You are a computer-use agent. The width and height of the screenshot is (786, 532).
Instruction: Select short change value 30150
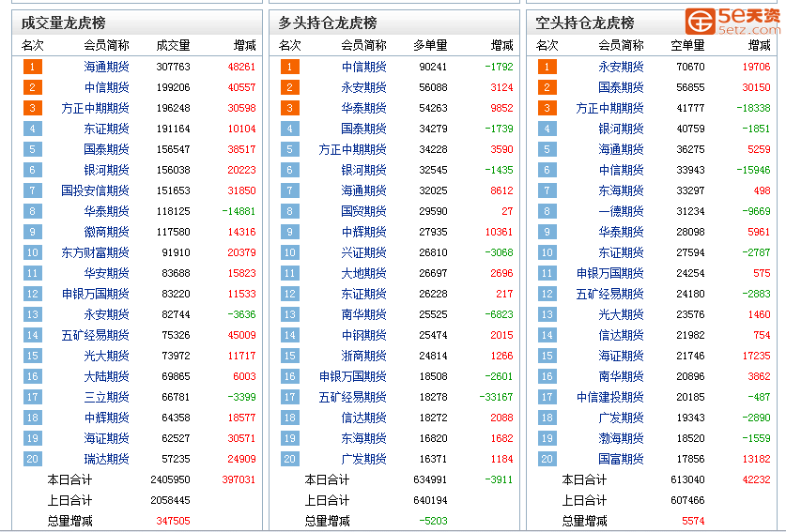pos(756,87)
